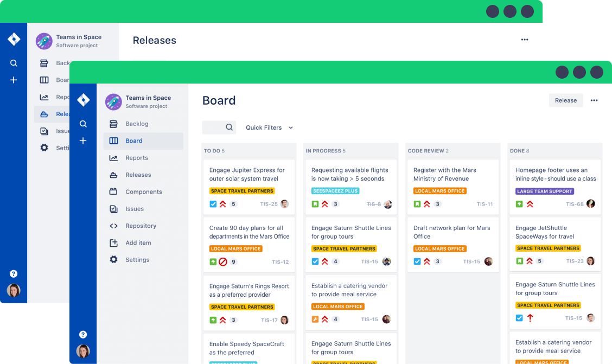The image size is (612, 364).
Task: Open card 'Engage Saturn's Rings Resort as a preferred provider'
Action: click(x=249, y=302)
